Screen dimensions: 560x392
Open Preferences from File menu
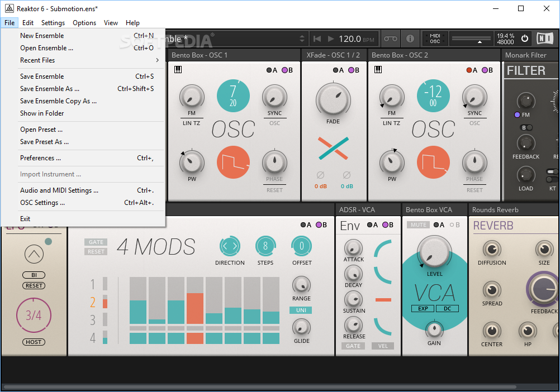(83, 157)
